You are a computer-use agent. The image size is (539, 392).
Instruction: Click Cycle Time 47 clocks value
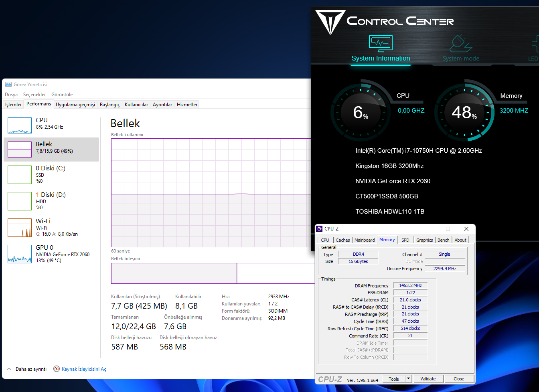[x=410, y=321]
